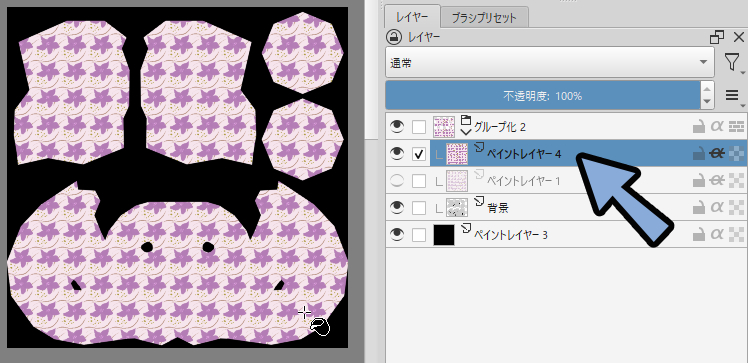Screen dimensions: 748x363
Task: Select the ペイントレイヤー 1 thumbnail
Action: pos(457,181)
